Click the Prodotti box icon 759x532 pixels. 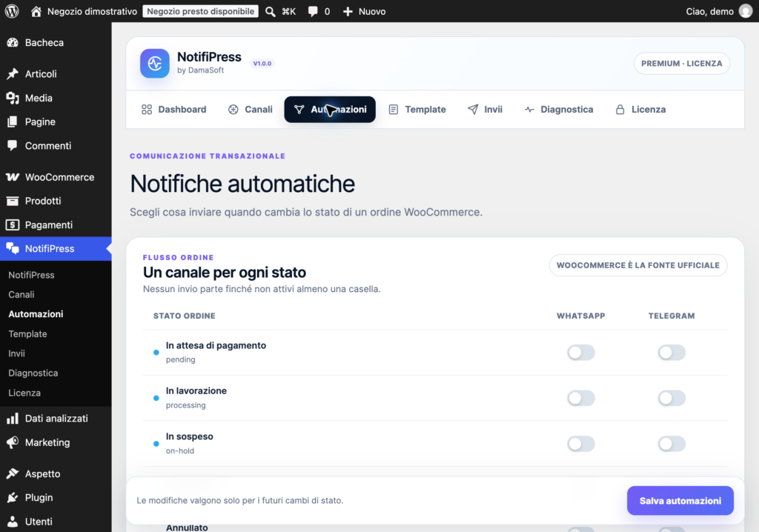pos(13,201)
